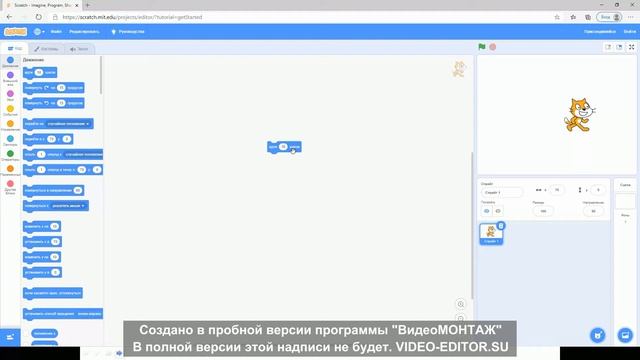Click the turn counterclockwise degrees block

coord(53,103)
